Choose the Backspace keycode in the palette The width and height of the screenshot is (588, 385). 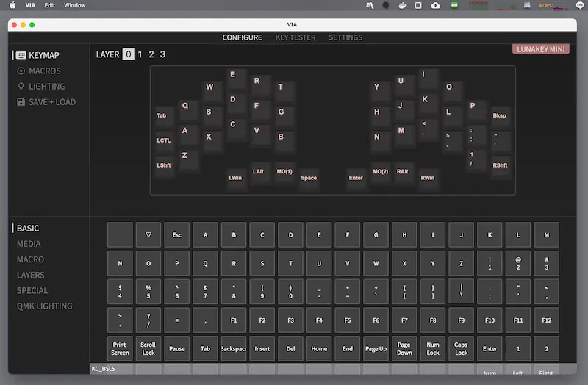tap(234, 349)
